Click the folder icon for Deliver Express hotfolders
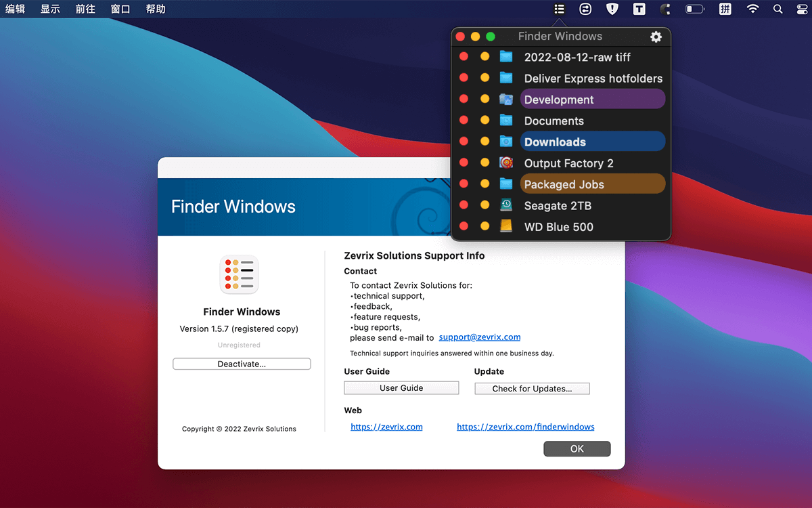The width and height of the screenshot is (812, 508). coord(506,78)
